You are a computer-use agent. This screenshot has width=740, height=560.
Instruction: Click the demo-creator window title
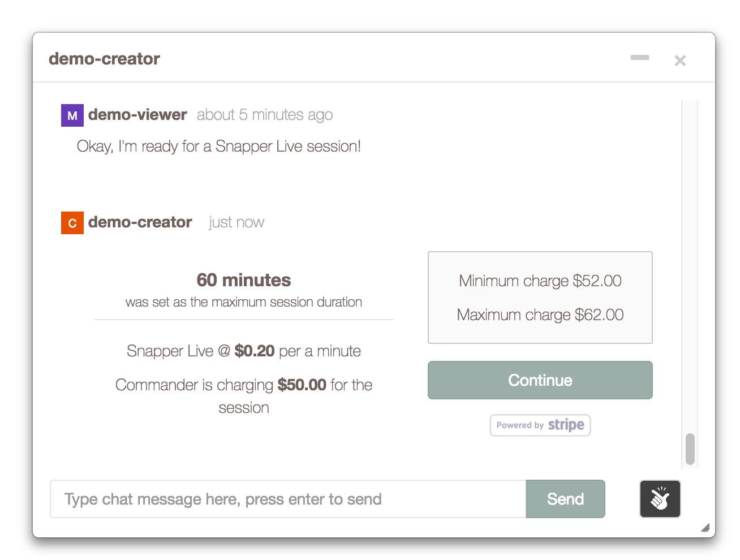pyautogui.click(x=104, y=59)
